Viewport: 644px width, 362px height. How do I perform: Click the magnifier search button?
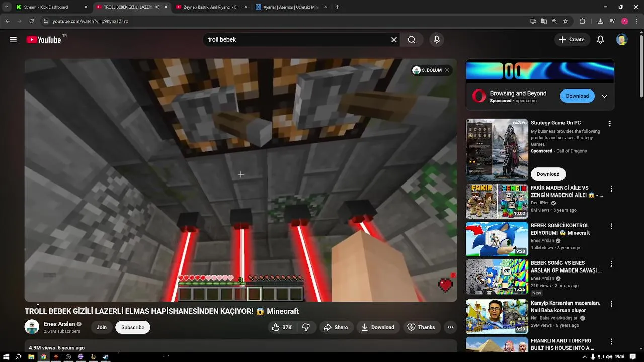[412, 40]
